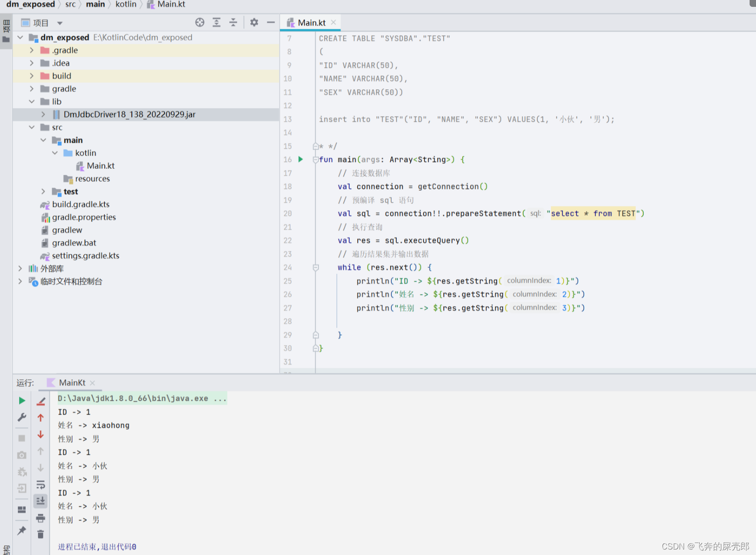Run main function via gutter play arrow

coord(301,159)
